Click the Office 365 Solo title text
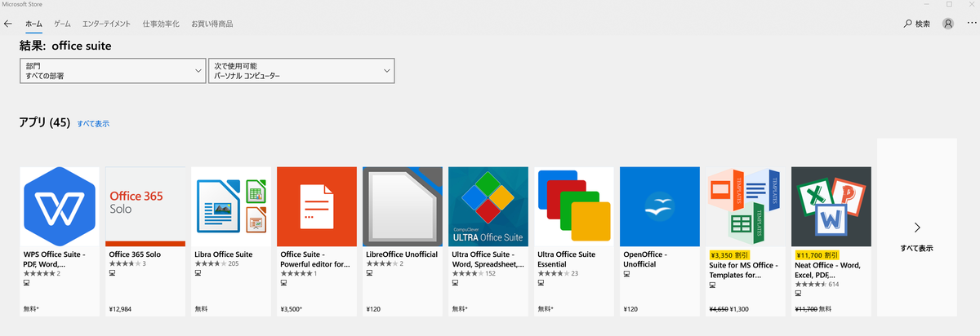Viewport: 980px width, 336px height. click(134, 254)
